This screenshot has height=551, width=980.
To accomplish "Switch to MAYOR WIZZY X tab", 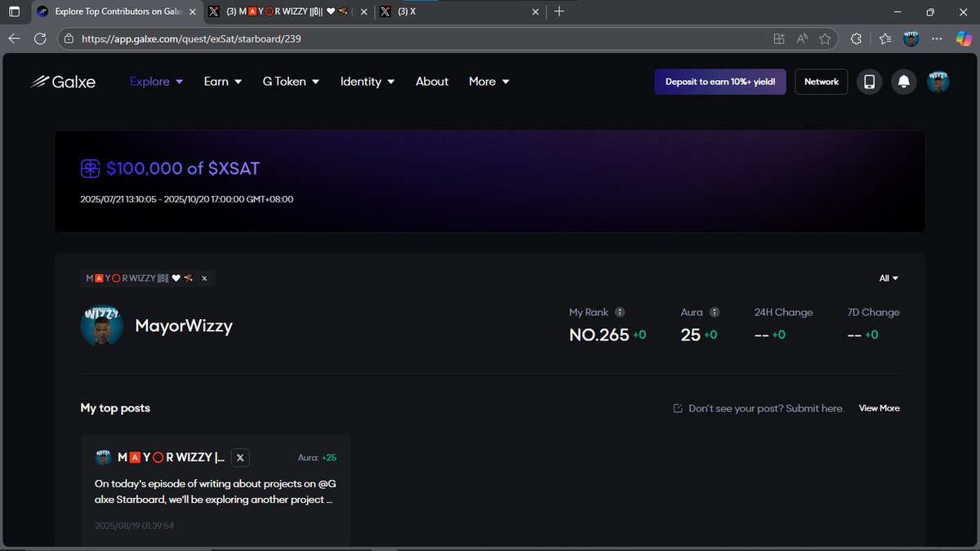I will pyautogui.click(x=287, y=12).
